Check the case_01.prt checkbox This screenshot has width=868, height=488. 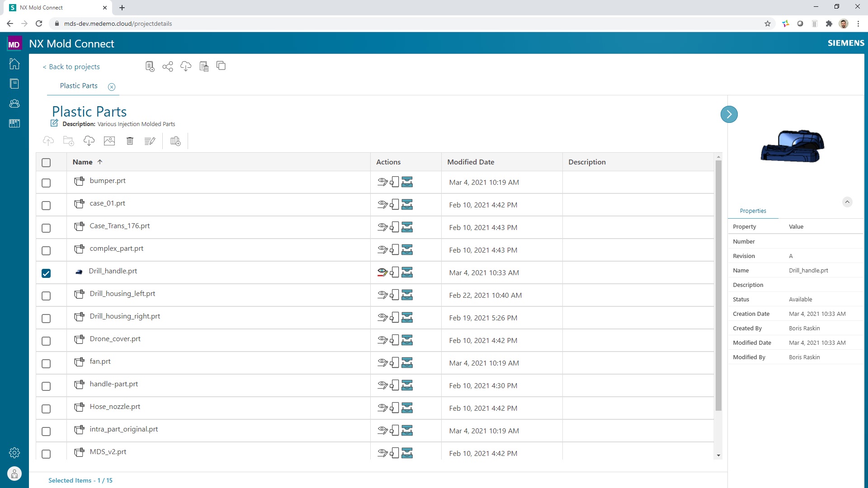46,206
